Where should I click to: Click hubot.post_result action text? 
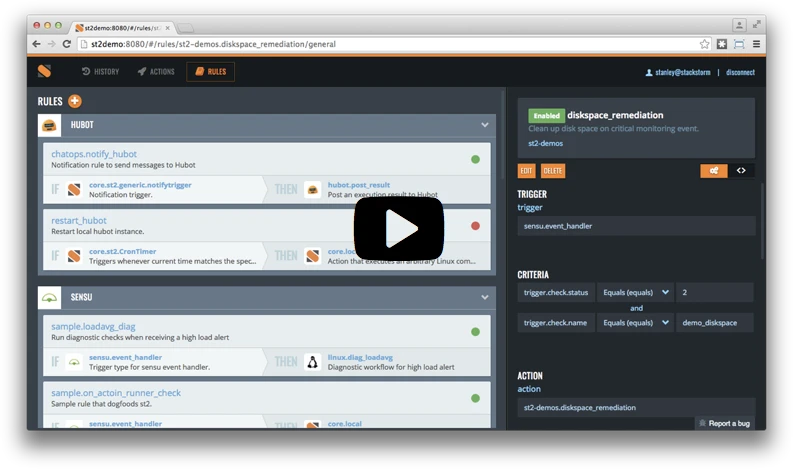point(359,185)
